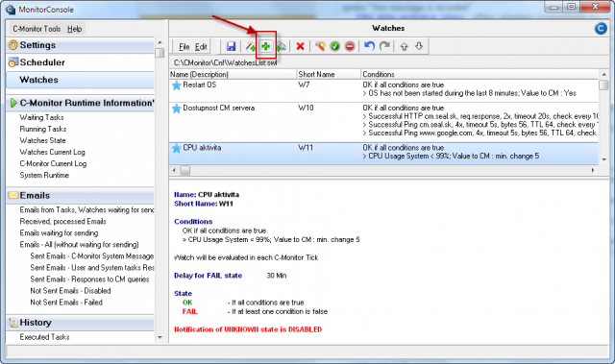Disable watch with red minus icon
Image resolution: width=615 pixels, height=364 pixels.
tap(350, 46)
